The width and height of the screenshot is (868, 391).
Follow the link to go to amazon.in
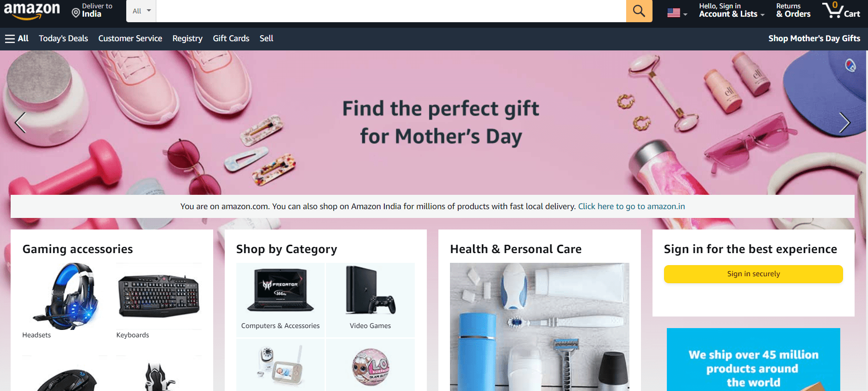(632, 206)
